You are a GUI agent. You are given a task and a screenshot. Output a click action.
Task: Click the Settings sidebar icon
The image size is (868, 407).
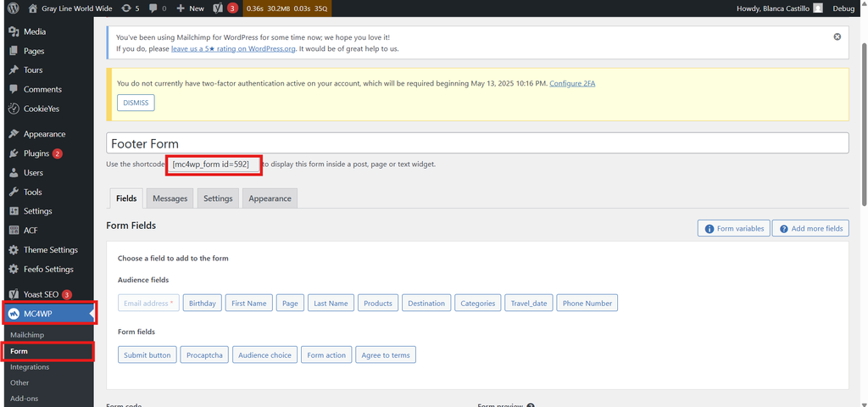tap(14, 211)
